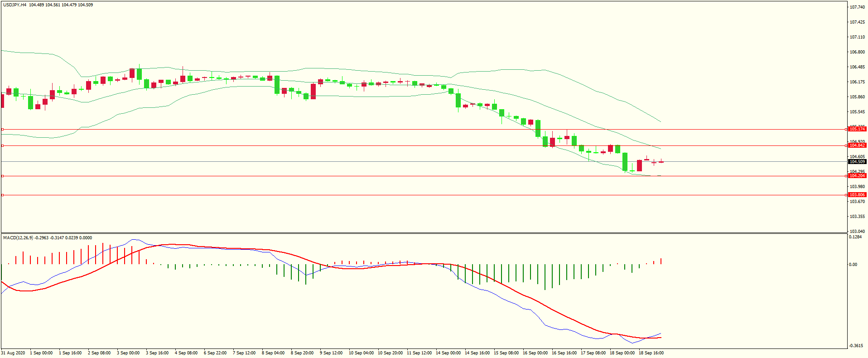Click the MACD scale value -0.3615
The image size is (868, 358).
pos(856,346)
